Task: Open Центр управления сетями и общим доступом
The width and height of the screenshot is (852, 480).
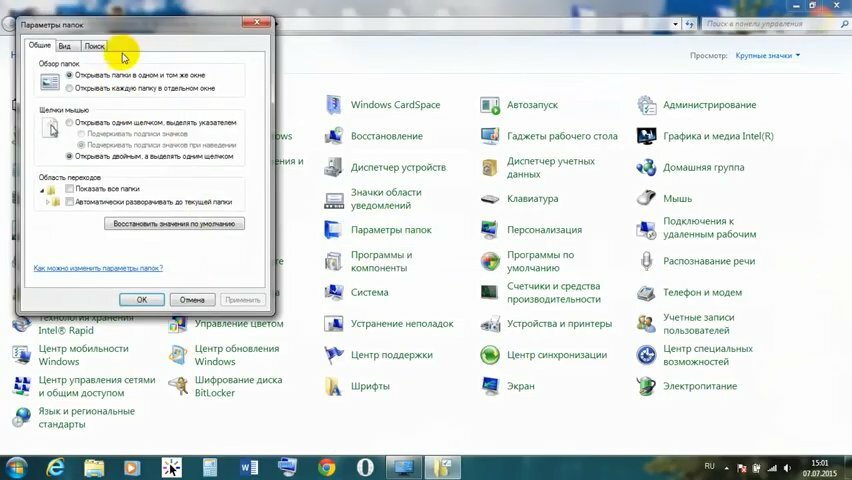Action: point(97,387)
